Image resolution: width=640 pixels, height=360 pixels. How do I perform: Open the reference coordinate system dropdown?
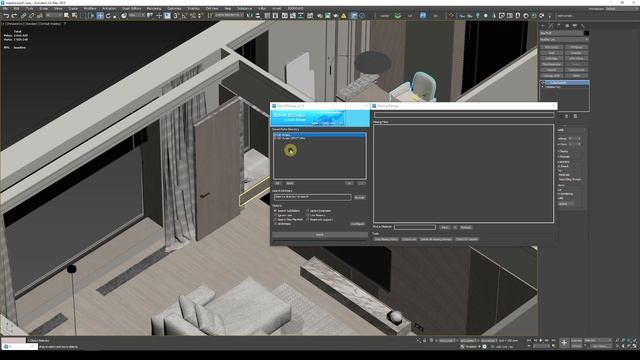(x=137, y=16)
